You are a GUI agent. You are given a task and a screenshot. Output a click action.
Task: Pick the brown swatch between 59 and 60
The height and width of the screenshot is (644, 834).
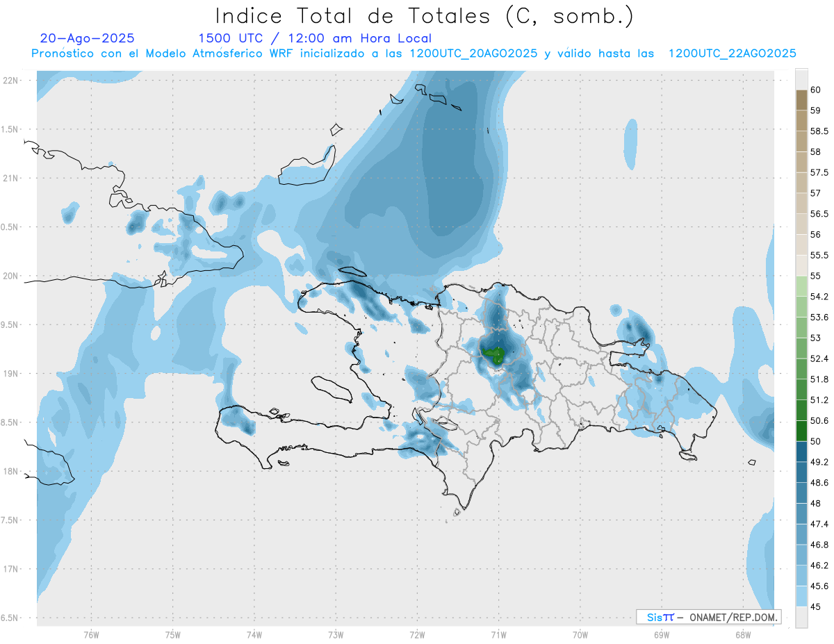(801, 99)
